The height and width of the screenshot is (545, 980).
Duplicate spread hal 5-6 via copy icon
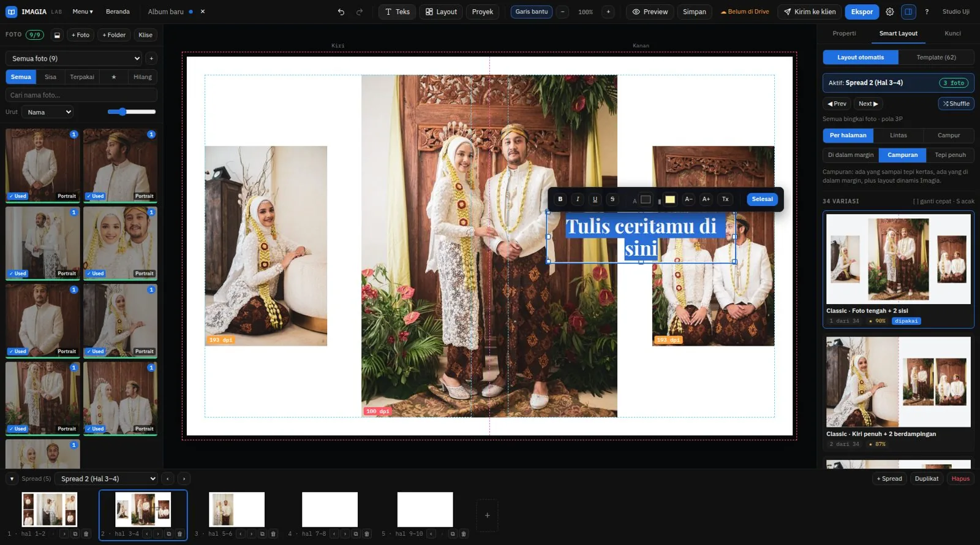point(262,534)
